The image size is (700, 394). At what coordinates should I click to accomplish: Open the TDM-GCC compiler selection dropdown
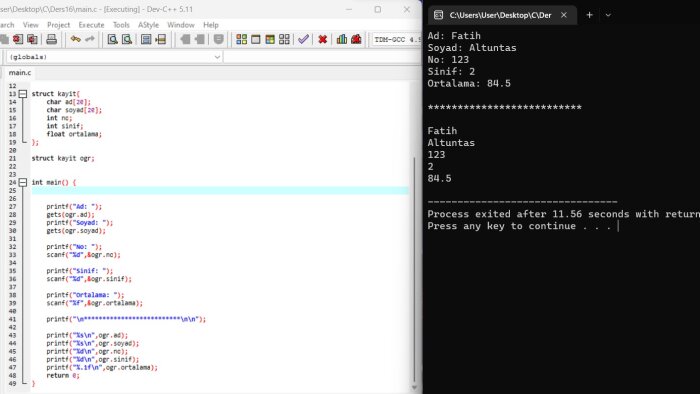pos(397,39)
